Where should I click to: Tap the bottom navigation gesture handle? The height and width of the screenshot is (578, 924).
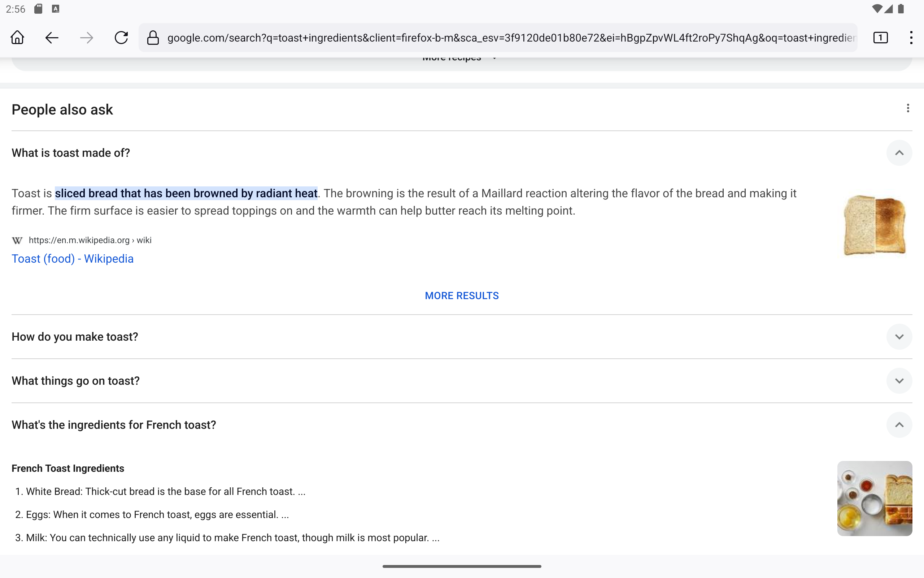pos(462,566)
